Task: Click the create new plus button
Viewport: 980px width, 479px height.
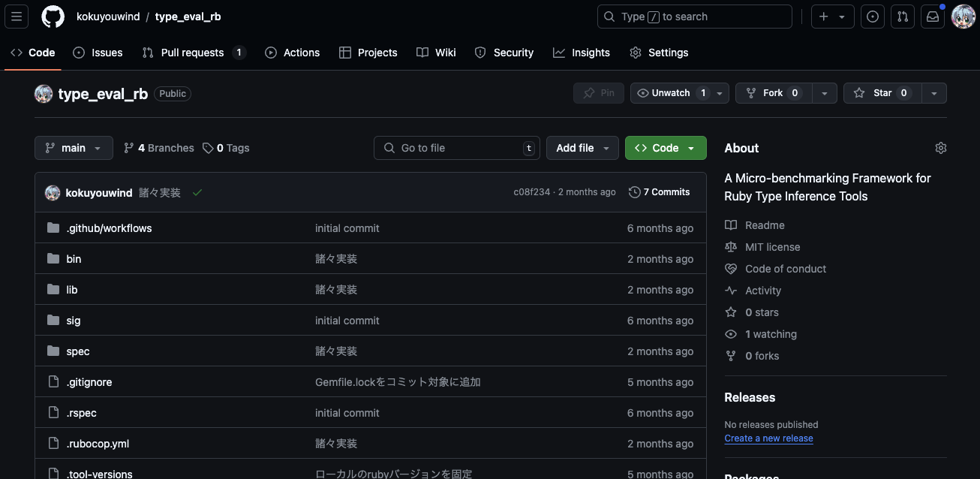Action: (833, 17)
